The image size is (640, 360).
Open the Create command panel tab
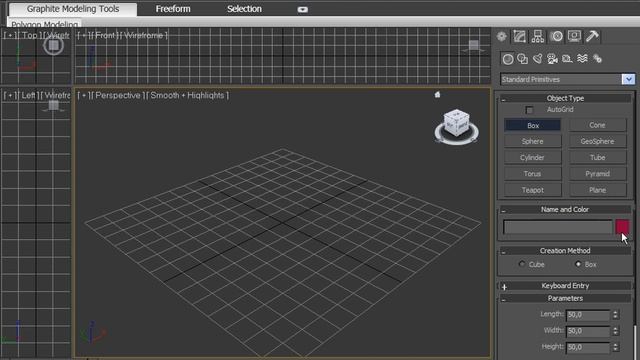(x=502, y=37)
